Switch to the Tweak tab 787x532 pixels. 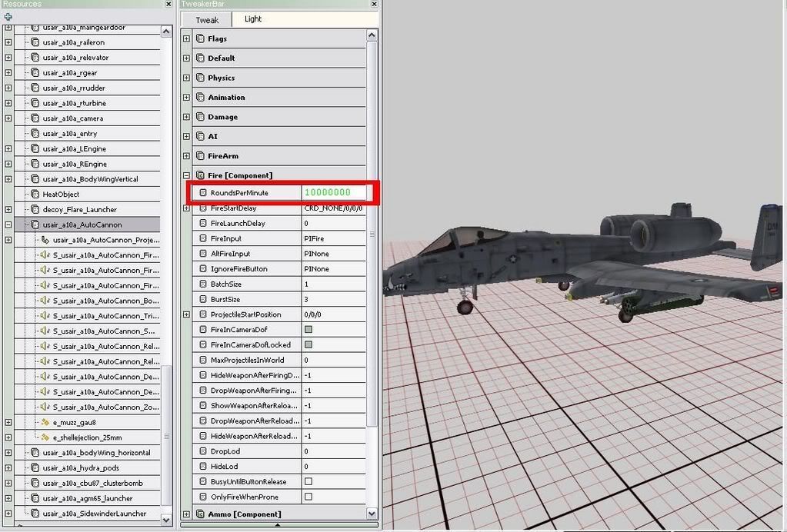207,19
